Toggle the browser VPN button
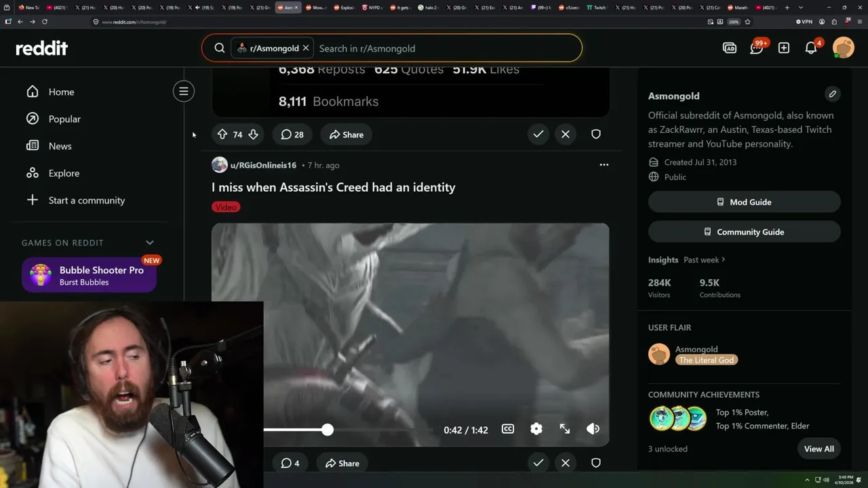This screenshot has width=868, height=488. point(804,22)
